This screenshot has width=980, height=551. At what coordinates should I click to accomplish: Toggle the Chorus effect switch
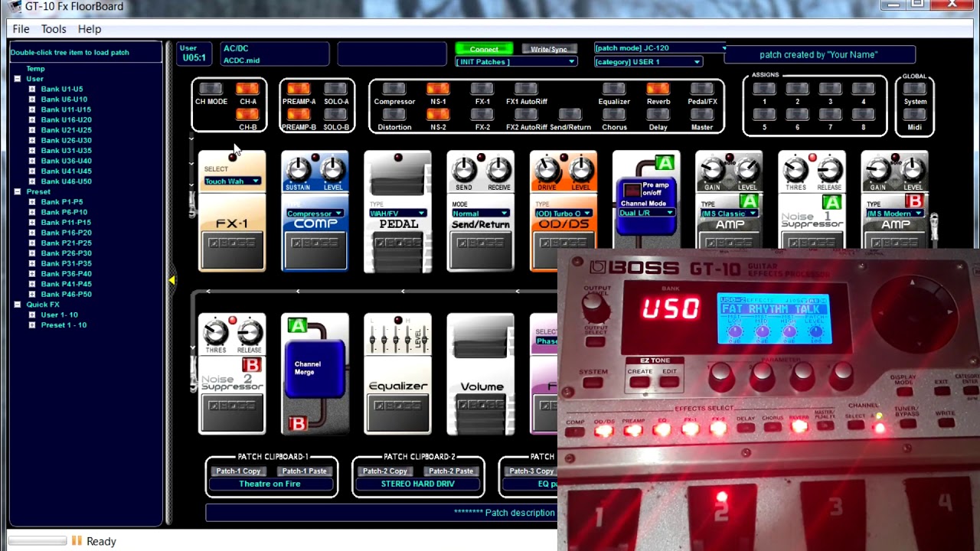click(x=614, y=115)
